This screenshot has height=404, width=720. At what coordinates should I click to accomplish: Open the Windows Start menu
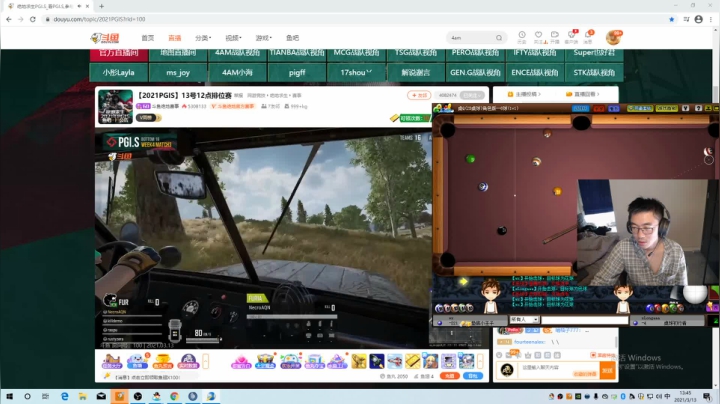[9, 396]
